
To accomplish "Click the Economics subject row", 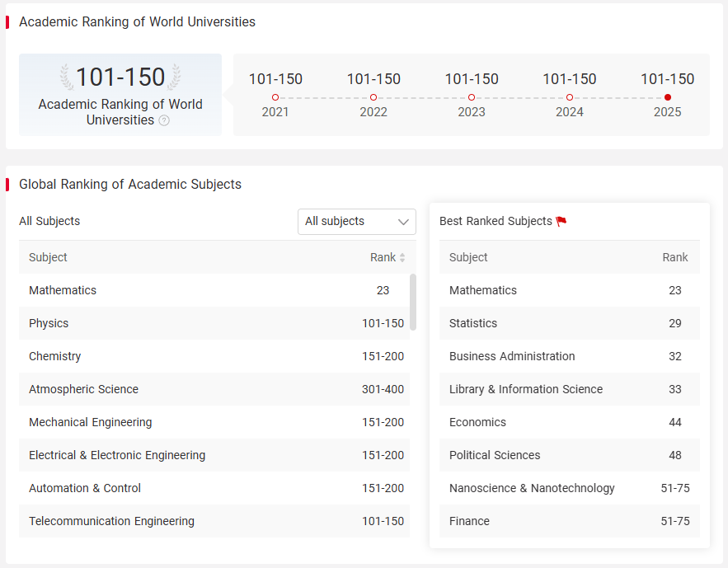I will tap(569, 422).
